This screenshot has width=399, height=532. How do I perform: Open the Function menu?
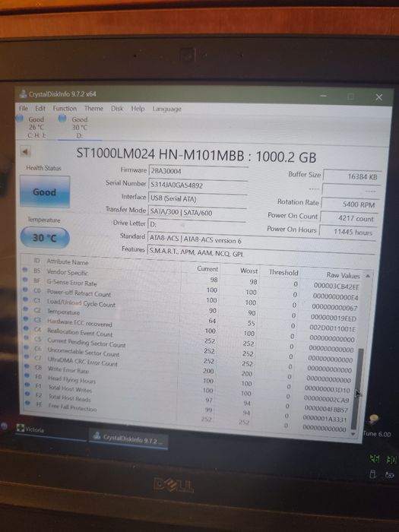pos(65,108)
